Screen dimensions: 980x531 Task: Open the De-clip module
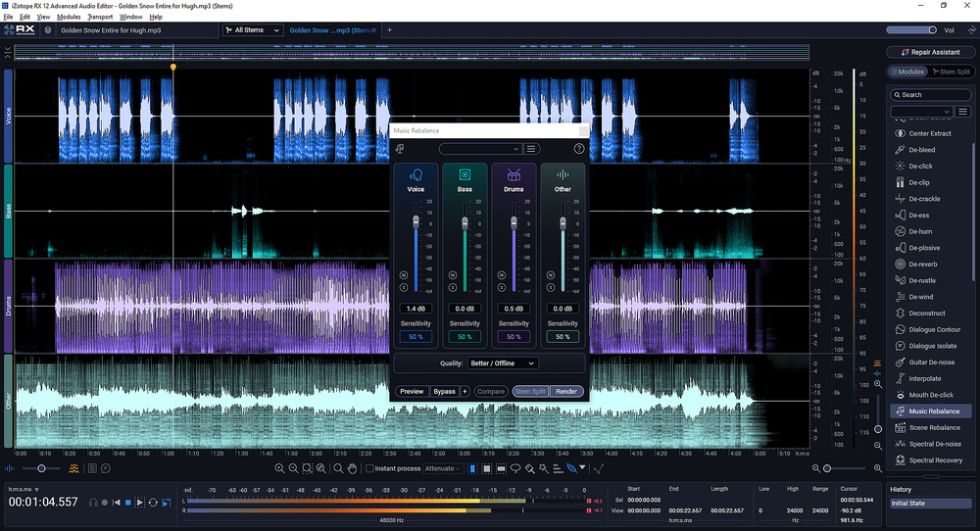930,182
